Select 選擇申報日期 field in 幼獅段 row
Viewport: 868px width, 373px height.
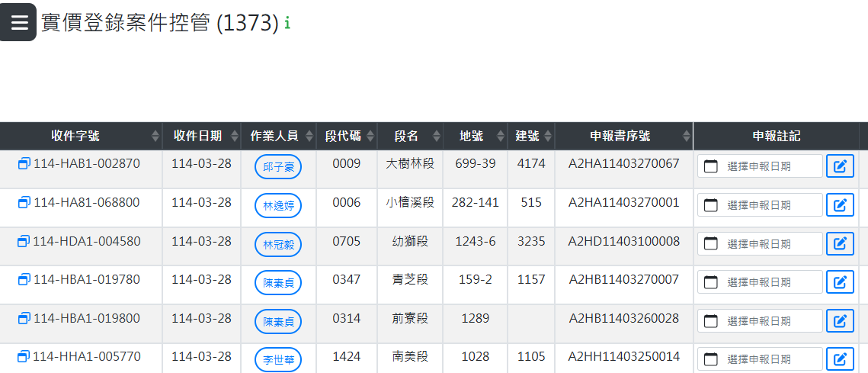pos(760,244)
